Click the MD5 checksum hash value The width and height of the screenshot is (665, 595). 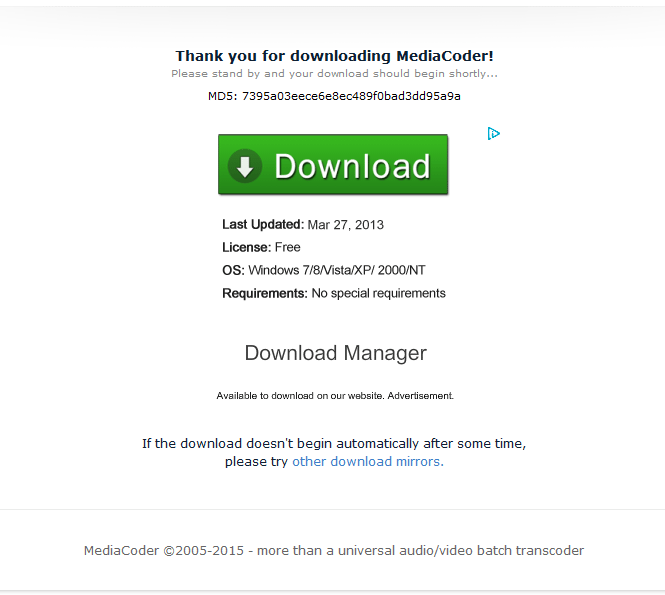(x=351, y=96)
